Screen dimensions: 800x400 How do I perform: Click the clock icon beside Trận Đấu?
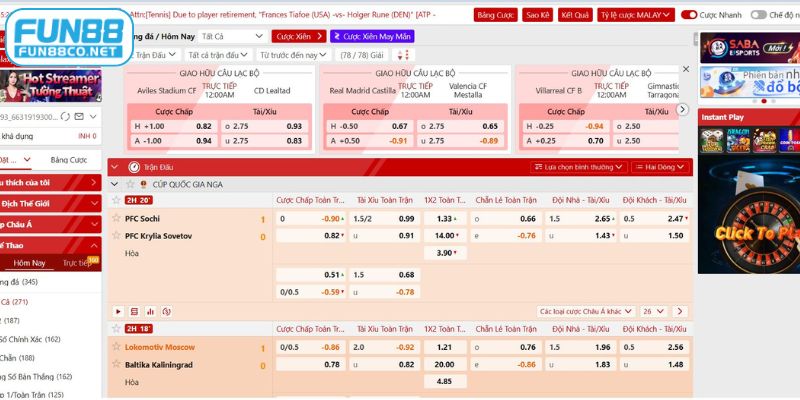[131, 167]
